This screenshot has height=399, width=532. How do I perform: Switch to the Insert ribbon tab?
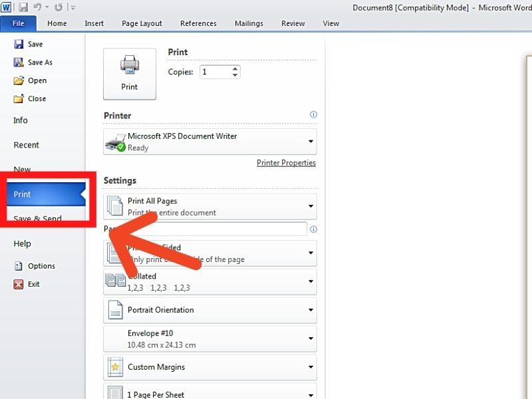(x=94, y=23)
